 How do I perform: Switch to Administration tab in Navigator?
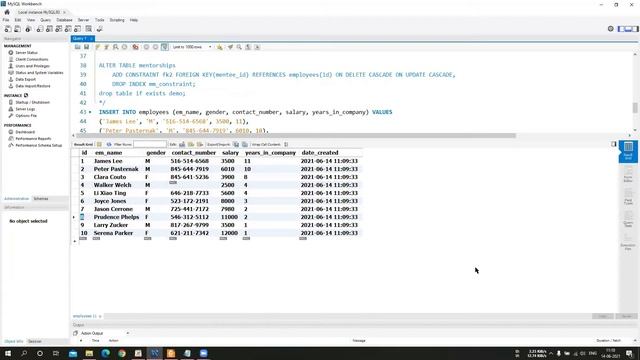16,199
